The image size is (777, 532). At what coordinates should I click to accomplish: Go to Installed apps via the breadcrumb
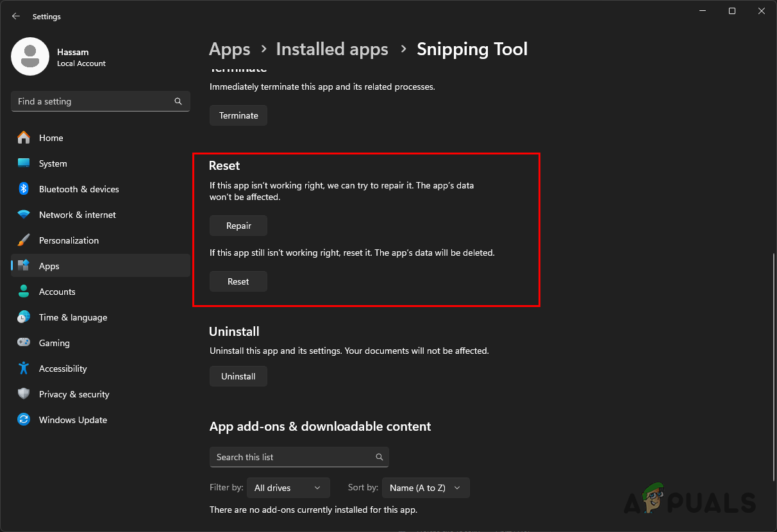click(x=331, y=49)
